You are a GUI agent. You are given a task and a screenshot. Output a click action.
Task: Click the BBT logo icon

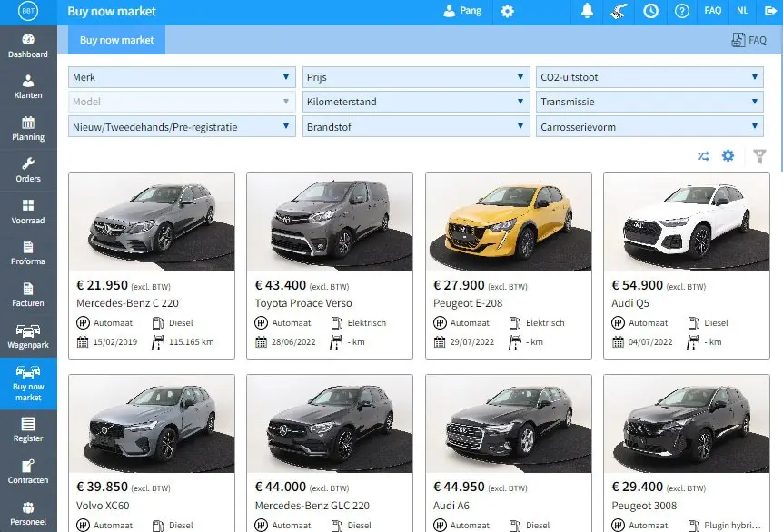coord(28,11)
